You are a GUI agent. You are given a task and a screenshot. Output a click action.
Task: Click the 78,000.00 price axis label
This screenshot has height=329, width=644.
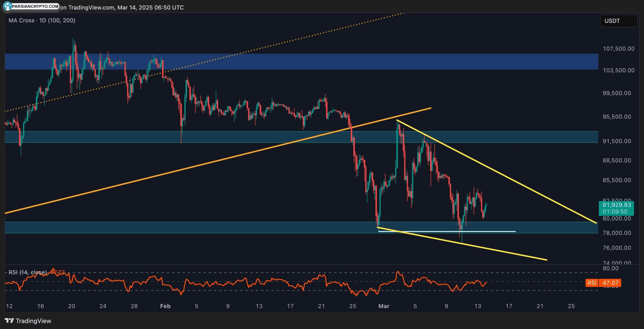(x=617, y=233)
